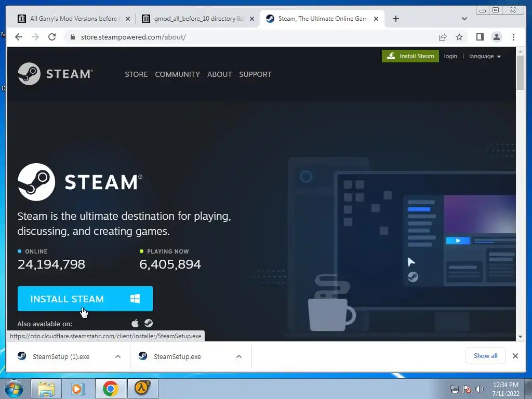Screen dimensions: 532x399
Task: Click the large blue INSTALL STEAM button
Action: [85, 299]
